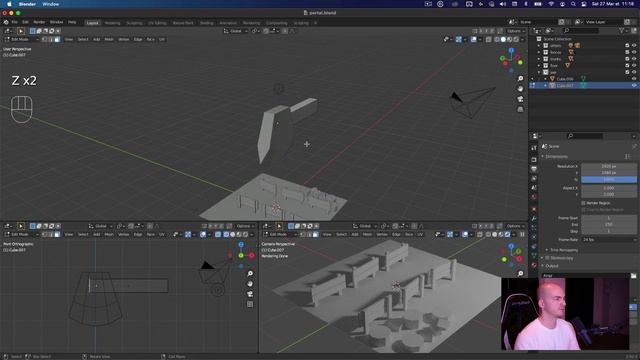Open Dimensions presets list icon

pyautogui.click(x=627, y=156)
